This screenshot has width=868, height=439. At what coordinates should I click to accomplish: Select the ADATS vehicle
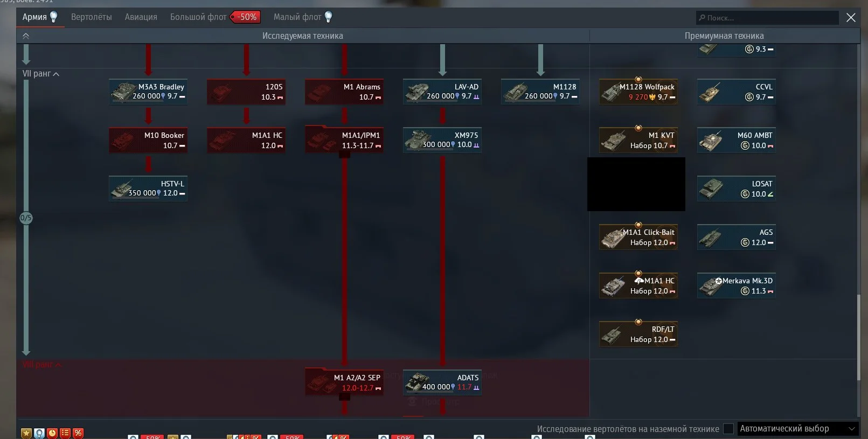tap(442, 382)
